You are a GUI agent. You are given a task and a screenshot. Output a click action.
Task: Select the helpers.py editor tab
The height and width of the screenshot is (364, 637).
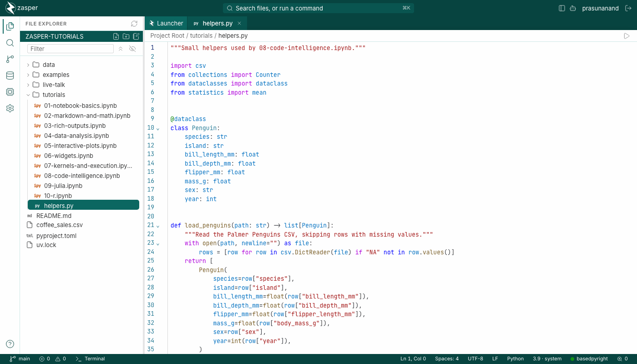point(217,23)
